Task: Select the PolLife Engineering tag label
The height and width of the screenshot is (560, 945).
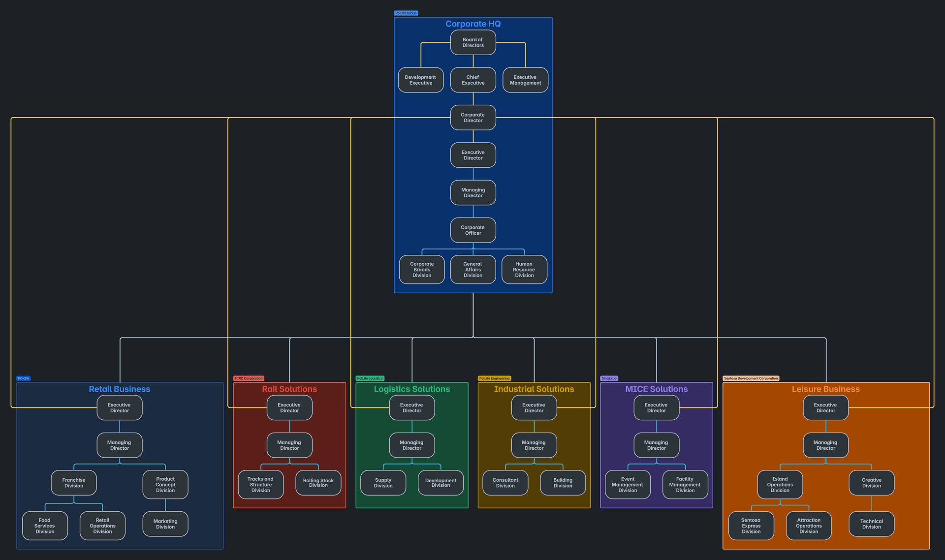Action: [x=494, y=378]
